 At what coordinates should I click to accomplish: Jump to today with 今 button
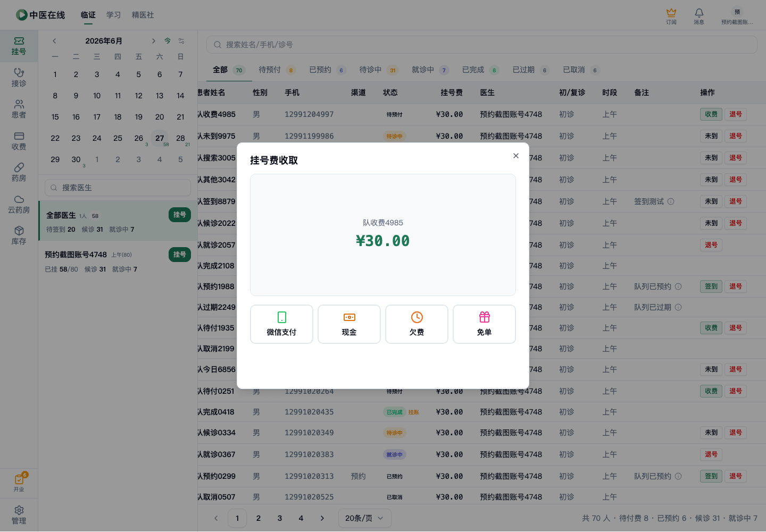point(168,41)
